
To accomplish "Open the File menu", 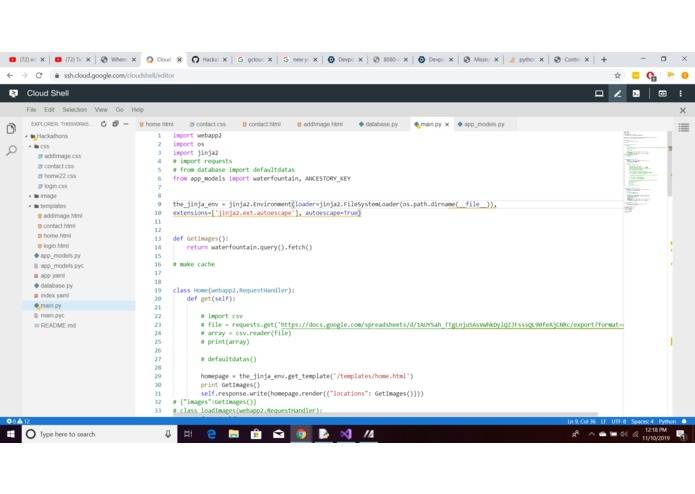I will pyautogui.click(x=31, y=110).
